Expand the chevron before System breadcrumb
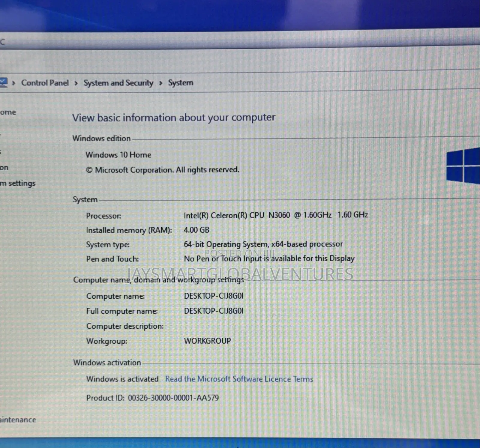The width and height of the screenshot is (480, 448). (x=161, y=83)
